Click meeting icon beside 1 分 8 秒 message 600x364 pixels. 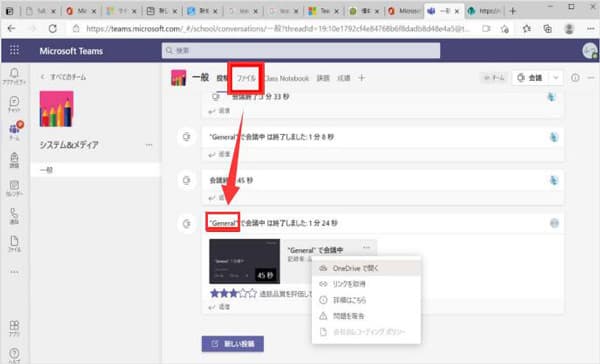(187, 137)
